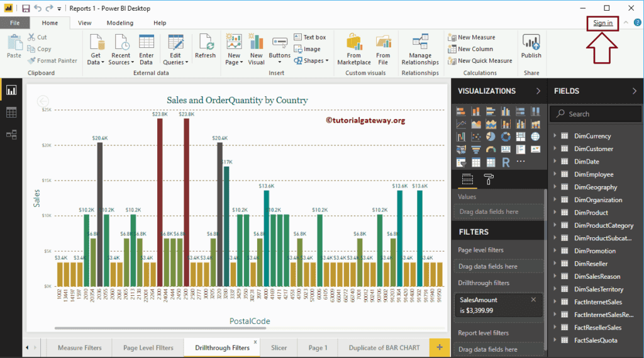Open the Slicer page tab

click(x=279, y=348)
